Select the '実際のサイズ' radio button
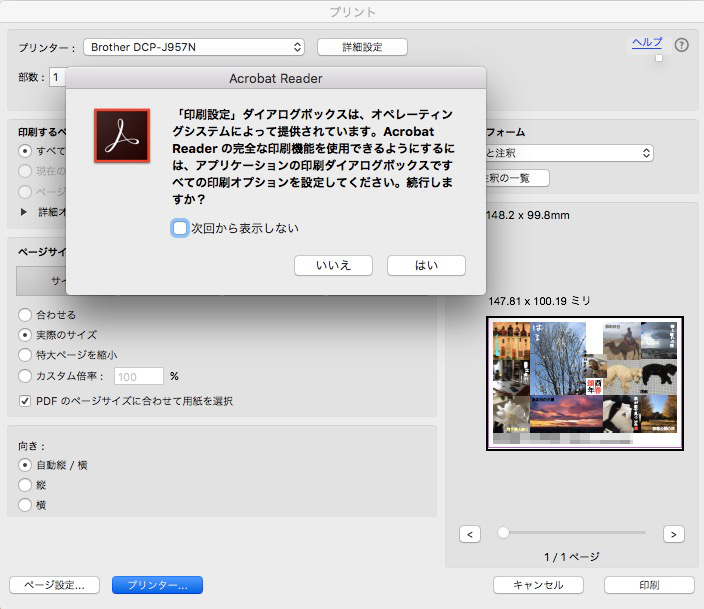This screenshot has width=704, height=609. 25,335
